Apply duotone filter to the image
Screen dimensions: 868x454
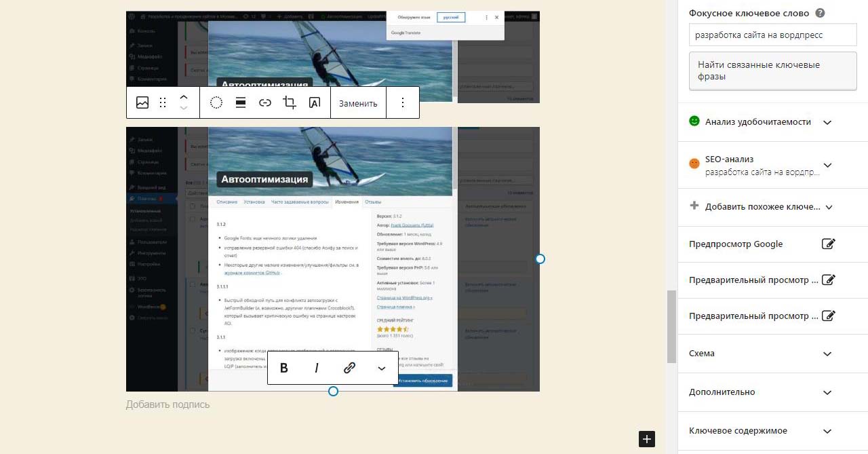tap(216, 103)
